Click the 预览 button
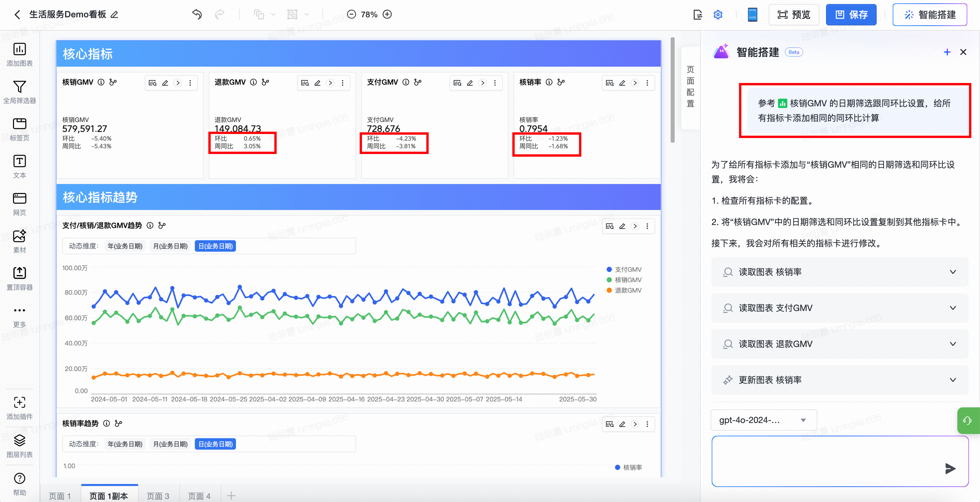This screenshot has width=980, height=502. [794, 15]
